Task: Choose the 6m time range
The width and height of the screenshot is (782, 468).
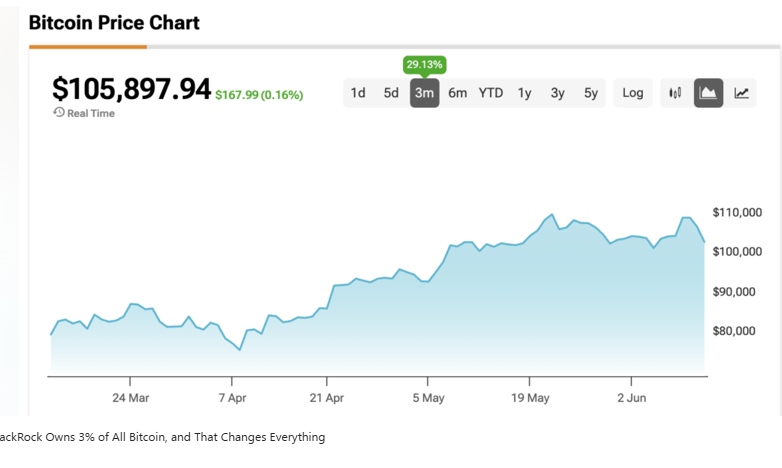Action: click(457, 93)
